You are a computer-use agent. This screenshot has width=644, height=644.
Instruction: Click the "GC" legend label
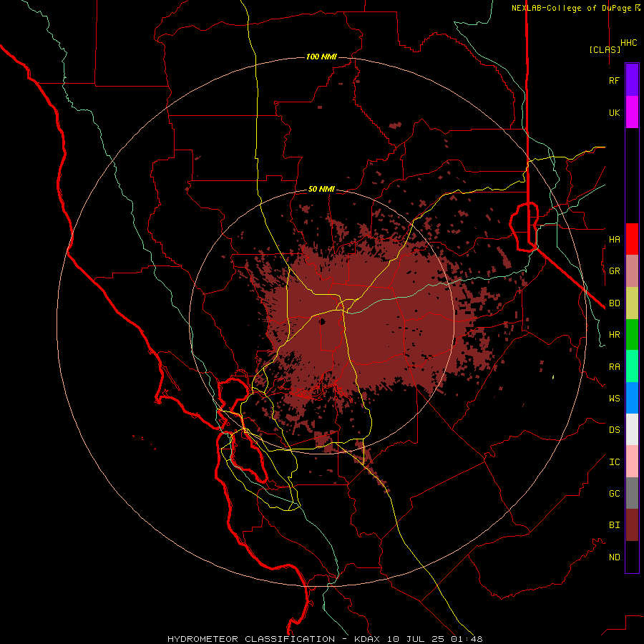614,494
